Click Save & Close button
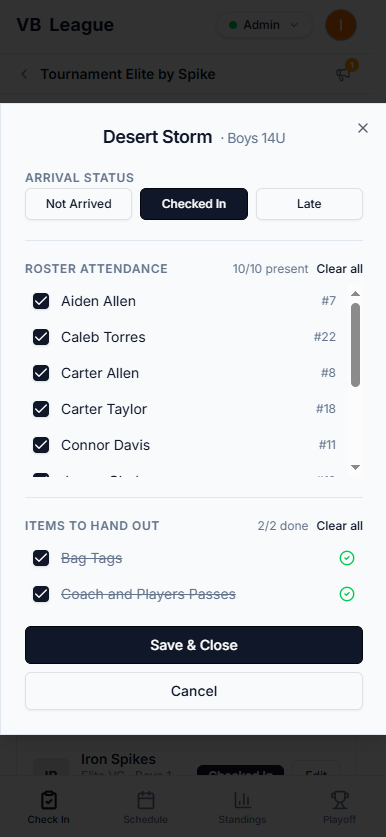The width and height of the screenshot is (386, 837). (194, 645)
